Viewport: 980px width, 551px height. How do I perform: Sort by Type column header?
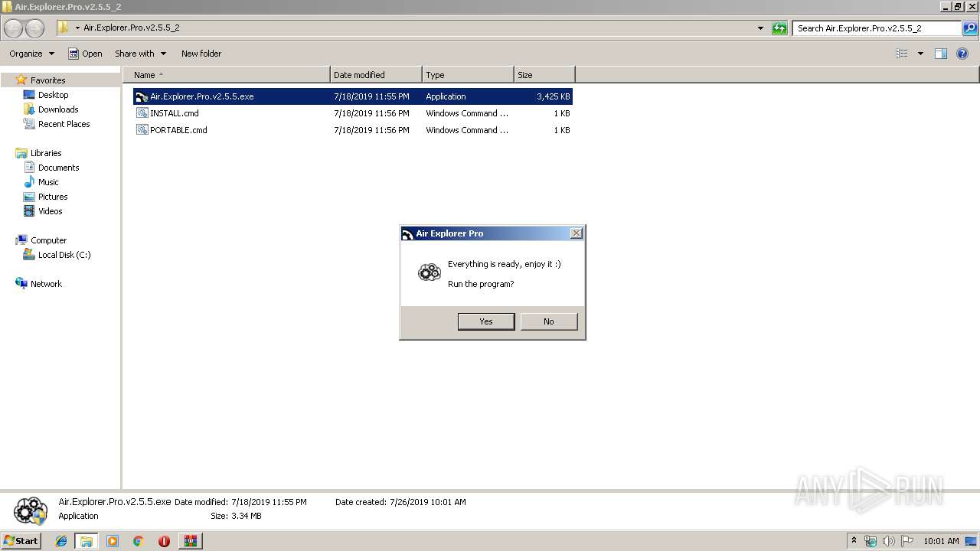click(468, 75)
